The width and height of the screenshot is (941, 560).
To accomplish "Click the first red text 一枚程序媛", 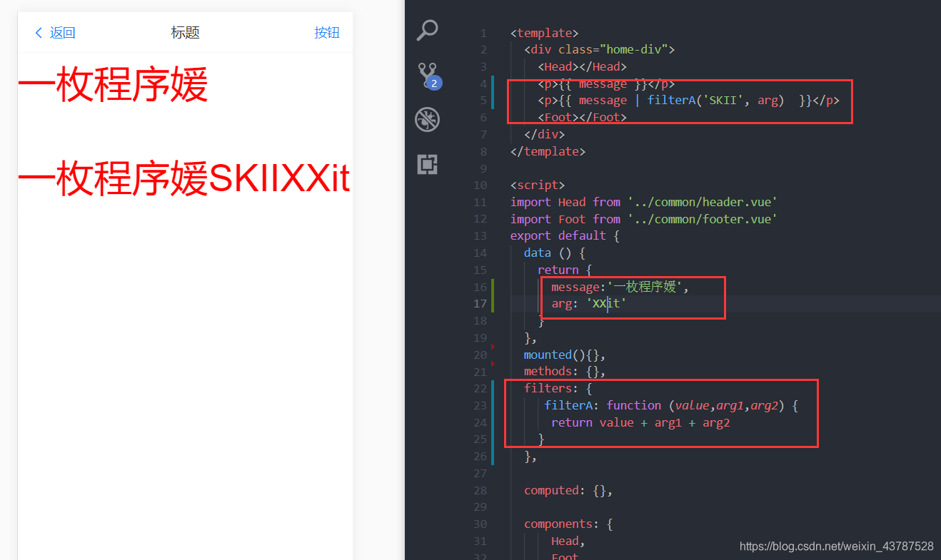I will [x=113, y=86].
